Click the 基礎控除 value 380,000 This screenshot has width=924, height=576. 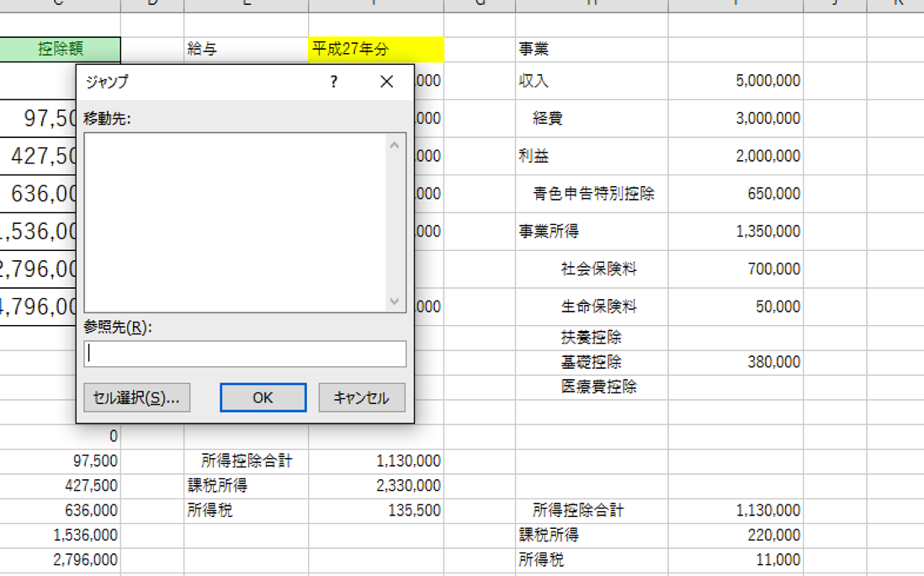tap(773, 362)
